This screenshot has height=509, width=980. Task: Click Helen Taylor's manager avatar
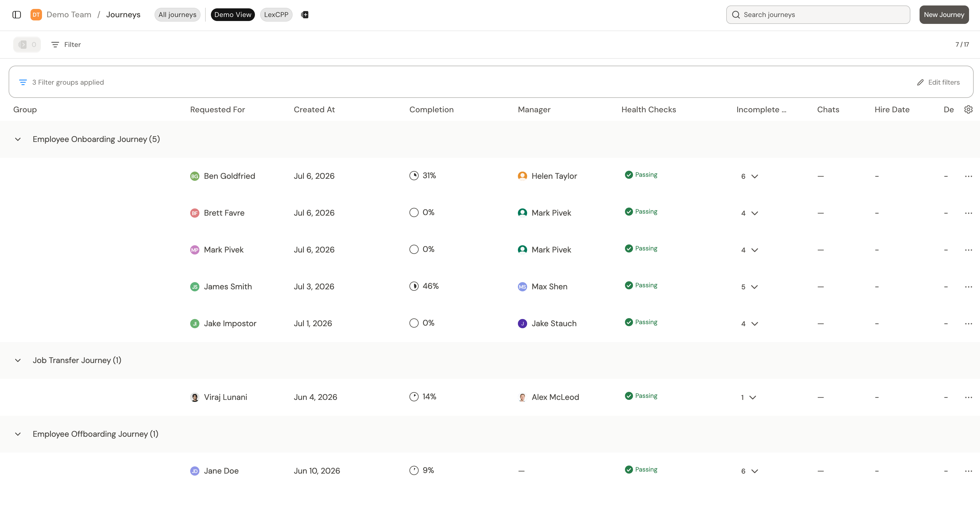[x=522, y=176]
